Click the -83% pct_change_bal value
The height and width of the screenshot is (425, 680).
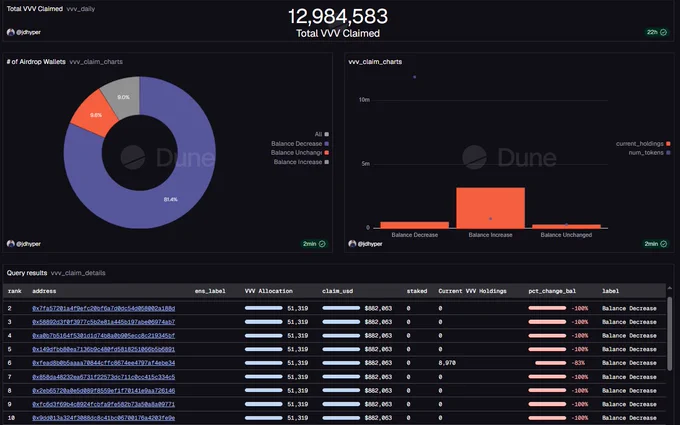(x=579, y=363)
